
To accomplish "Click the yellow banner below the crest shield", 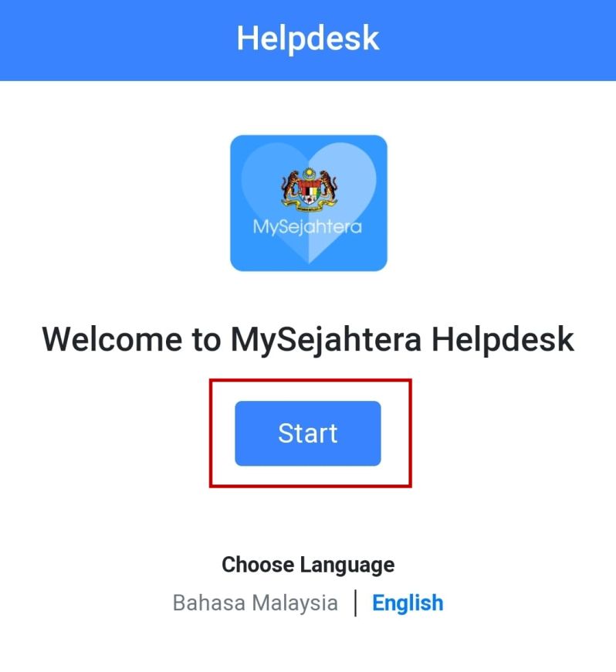I will (x=310, y=206).
